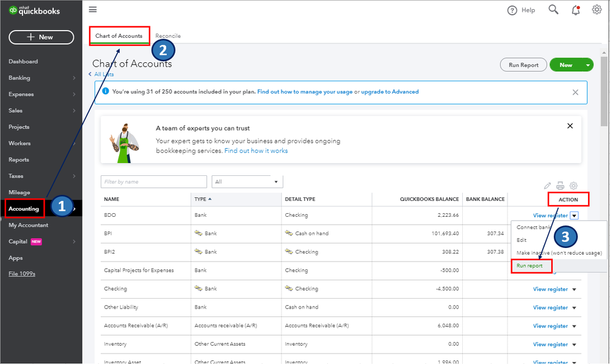Click the info icon in usage banner
The image size is (610, 364).
click(x=106, y=91)
